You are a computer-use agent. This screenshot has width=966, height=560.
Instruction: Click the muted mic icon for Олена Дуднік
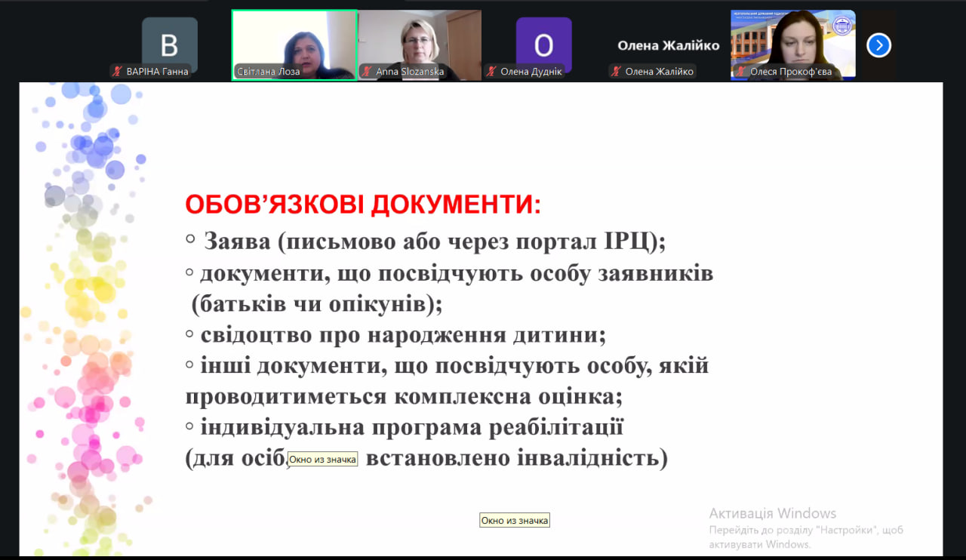[492, 72]
